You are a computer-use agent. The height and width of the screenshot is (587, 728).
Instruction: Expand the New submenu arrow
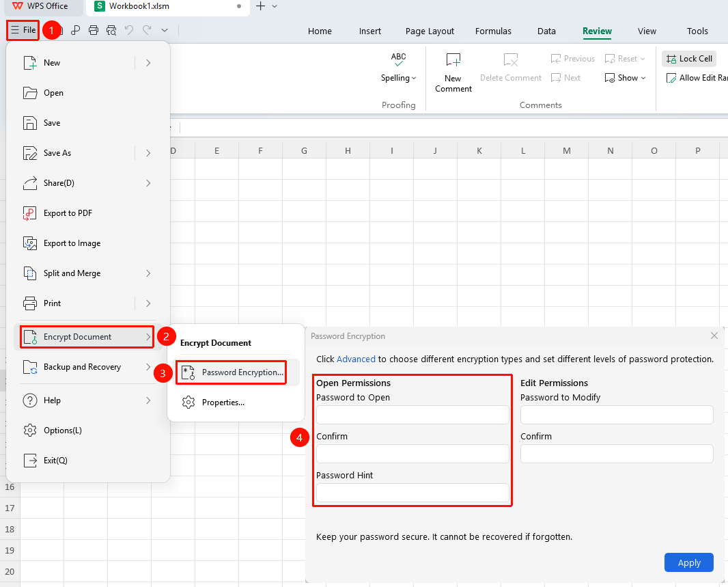(x=148, y=63)
